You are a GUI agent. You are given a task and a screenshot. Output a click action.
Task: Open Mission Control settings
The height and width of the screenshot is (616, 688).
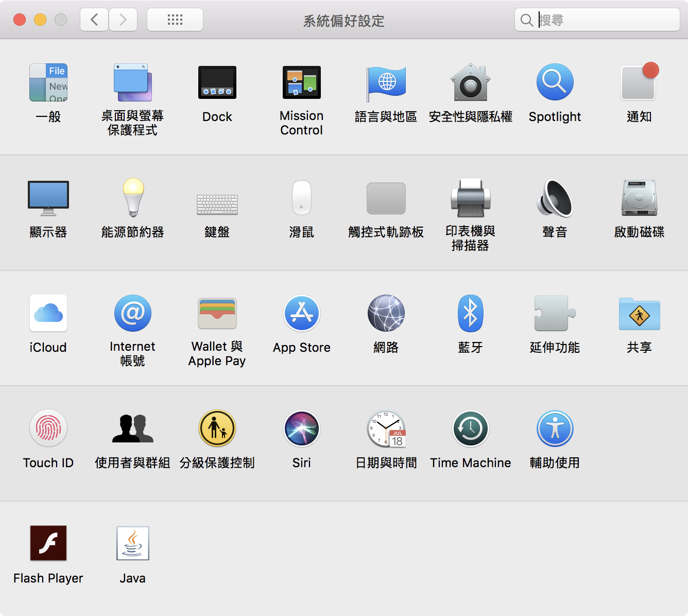pyautogui.click(x=301, y=82)
